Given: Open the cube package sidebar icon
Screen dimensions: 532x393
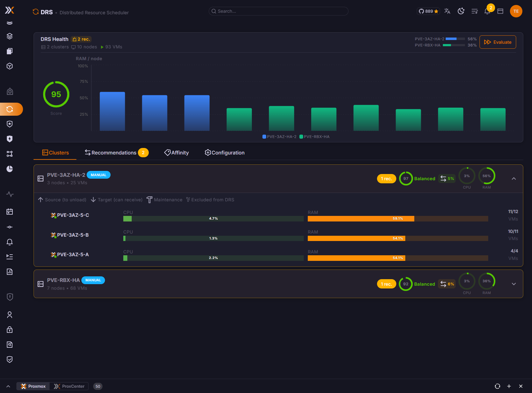Looking at the screenshot, I should click(x=10, y=66).
